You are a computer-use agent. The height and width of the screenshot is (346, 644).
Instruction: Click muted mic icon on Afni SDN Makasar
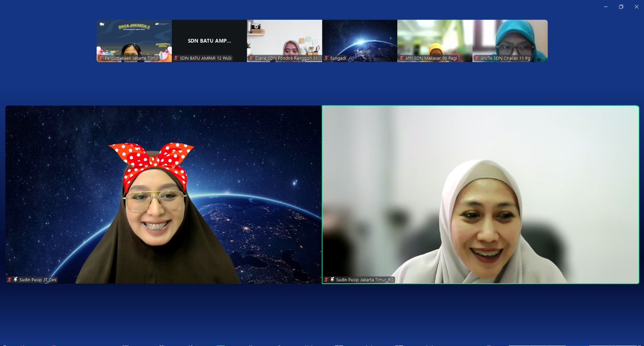coord(401,58)
